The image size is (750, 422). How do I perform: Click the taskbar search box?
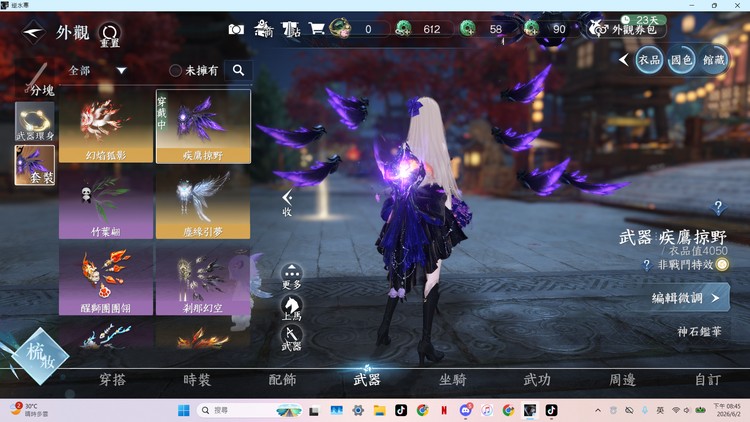(x=250, y=410)
